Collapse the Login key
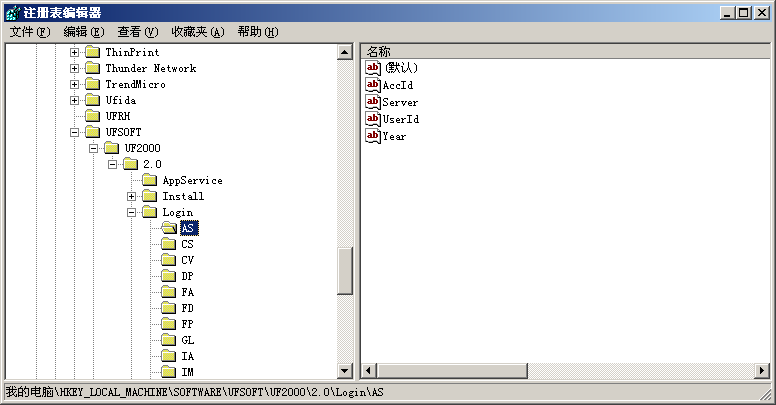776x405 pixels. pos(131,212)
